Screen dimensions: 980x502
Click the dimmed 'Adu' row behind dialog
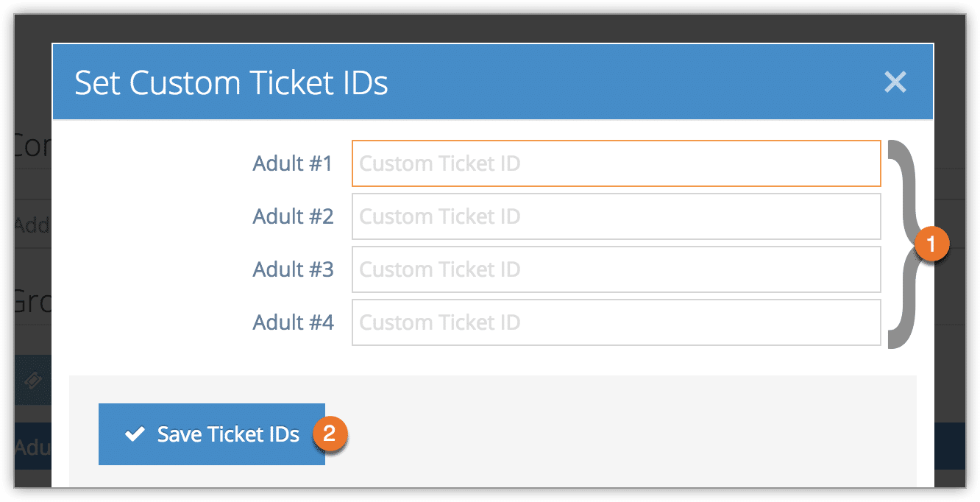pos(32,447)
